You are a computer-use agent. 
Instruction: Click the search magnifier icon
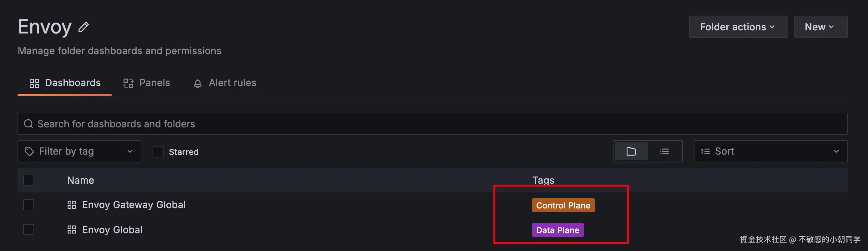(x=29, y=124)
